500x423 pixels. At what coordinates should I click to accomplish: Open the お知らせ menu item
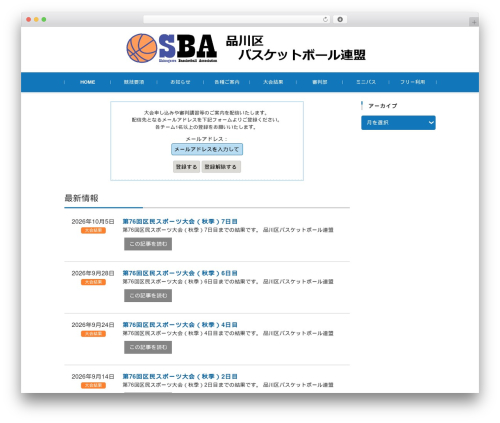(180, 82)
